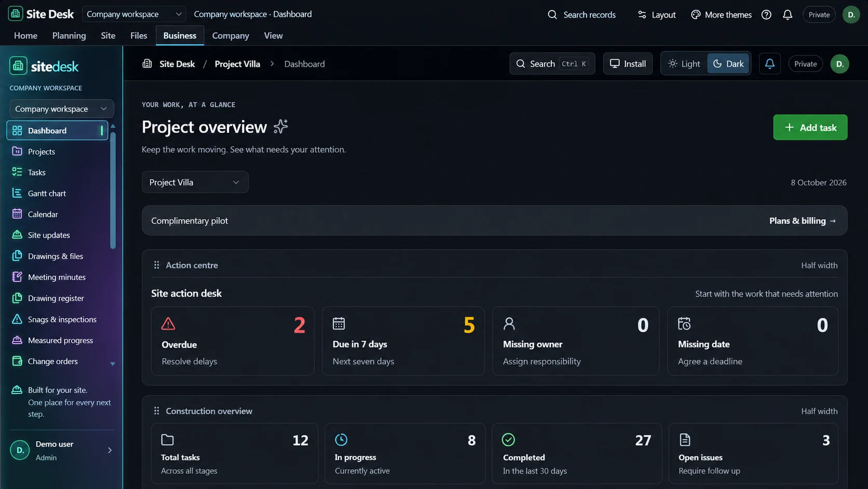The width and height of the screenshot is (868, 489).
Task: Expand the Demo user account chevron
Action: (x=110, y=451)
